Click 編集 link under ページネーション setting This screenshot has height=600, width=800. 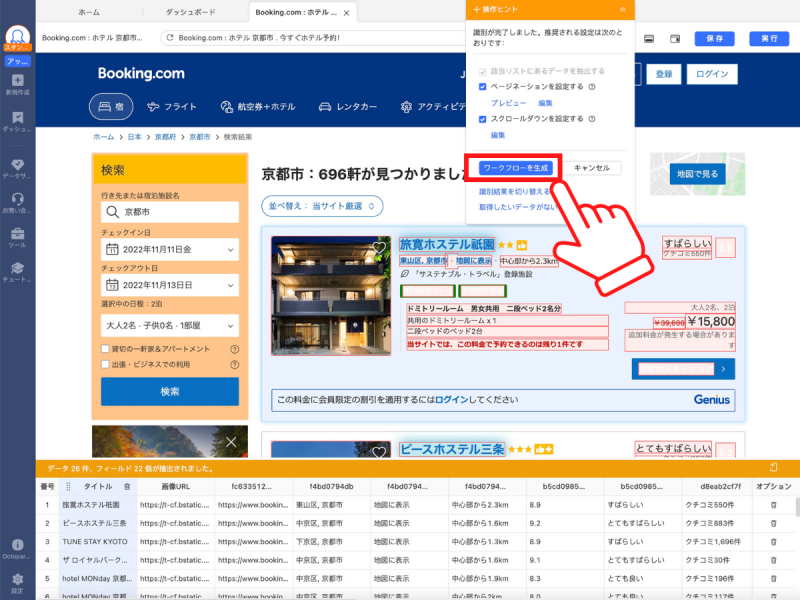pos(545,103)
